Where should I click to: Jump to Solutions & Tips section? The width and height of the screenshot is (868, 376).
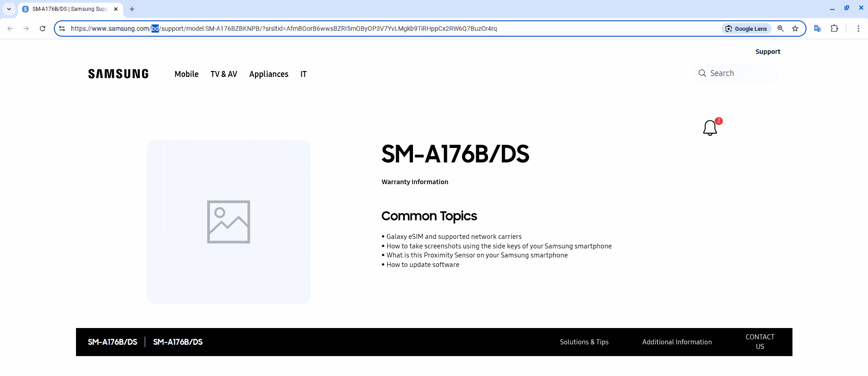(x=584, y=342)
